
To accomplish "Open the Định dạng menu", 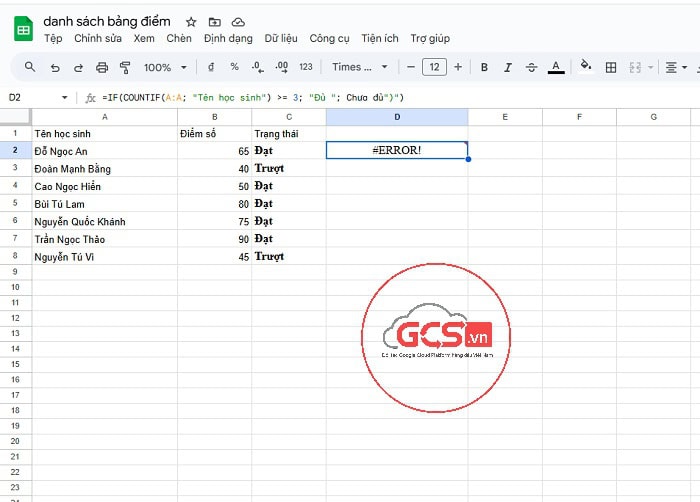I will click(x=228, y=38).
